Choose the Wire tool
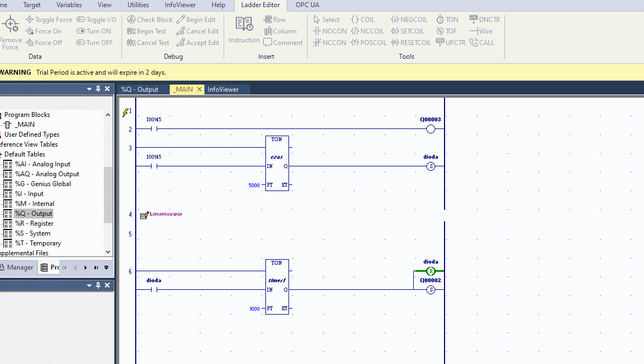This screenshot has height=364, width=644. [x=481, y=31]
